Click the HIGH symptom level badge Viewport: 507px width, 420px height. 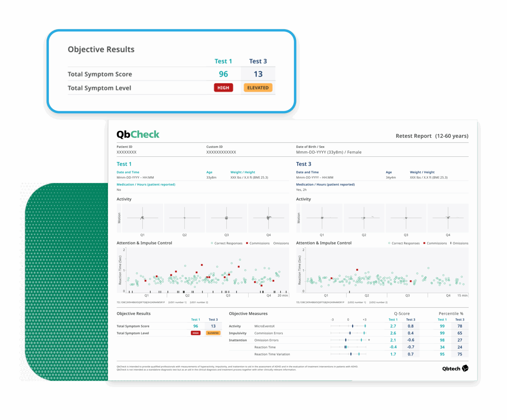223,87
